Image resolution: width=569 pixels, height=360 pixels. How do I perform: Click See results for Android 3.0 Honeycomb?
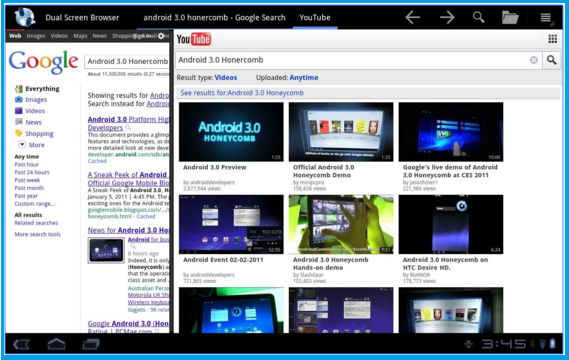point(242,93)
